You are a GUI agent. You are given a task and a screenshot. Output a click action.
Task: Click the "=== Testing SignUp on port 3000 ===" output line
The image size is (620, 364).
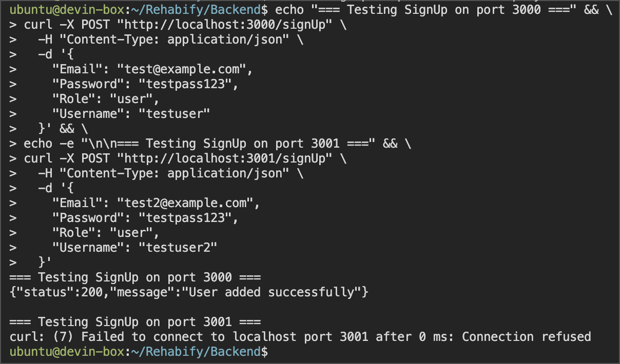click(x=135, y=277)
